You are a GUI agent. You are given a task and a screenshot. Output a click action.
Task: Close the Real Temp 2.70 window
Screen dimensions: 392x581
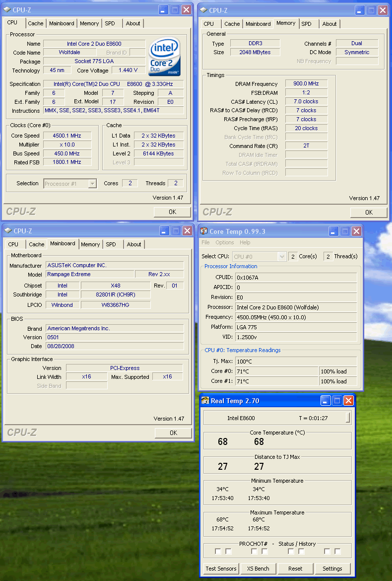pos(348,401)
